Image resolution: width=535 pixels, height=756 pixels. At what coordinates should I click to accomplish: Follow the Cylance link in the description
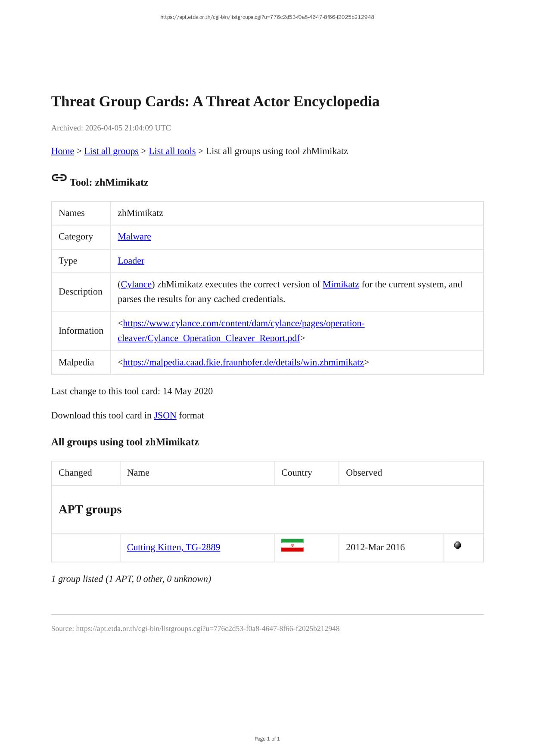pyautogui.click(x=136, y=285)
